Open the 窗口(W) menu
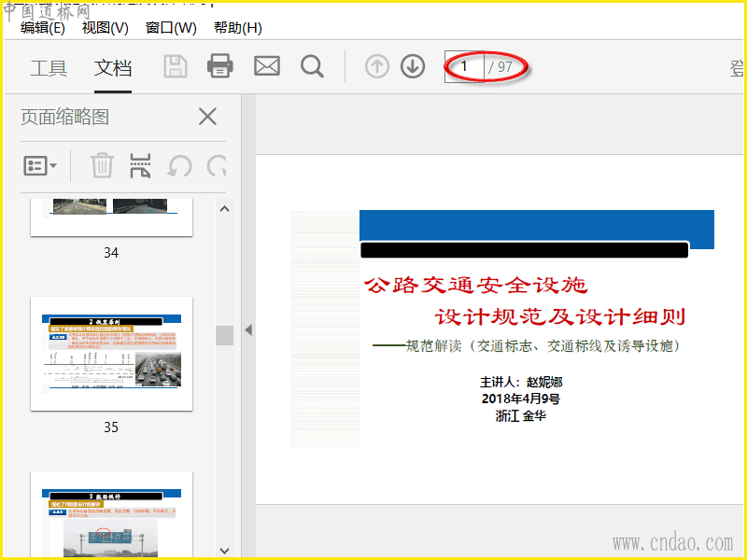Viewport: 747px width, 560px height. 171,28
